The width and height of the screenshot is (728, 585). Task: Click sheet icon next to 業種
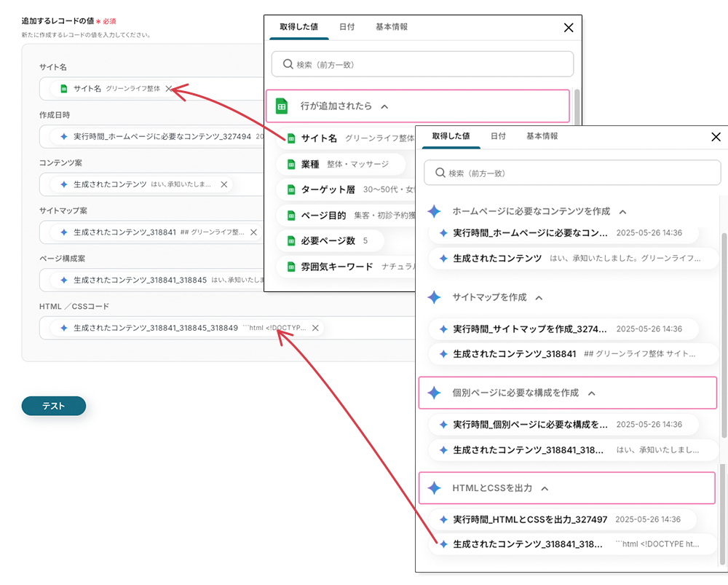(x=291, y=164)
